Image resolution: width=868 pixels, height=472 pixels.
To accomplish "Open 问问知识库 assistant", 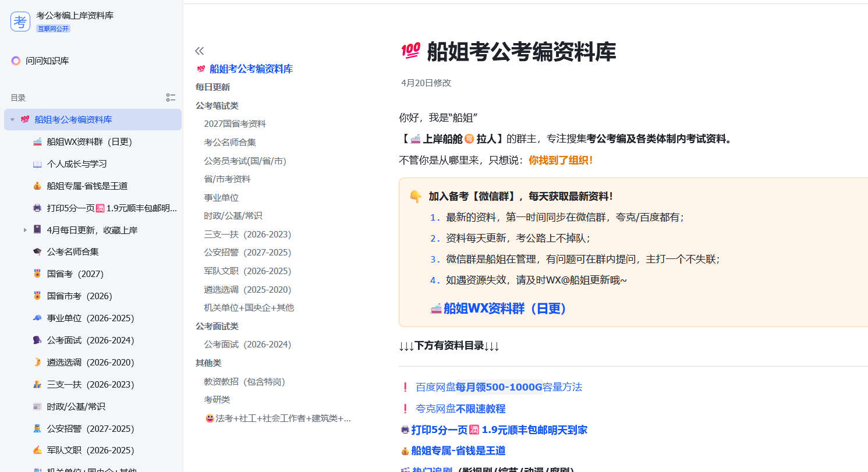I will point(40,61).
